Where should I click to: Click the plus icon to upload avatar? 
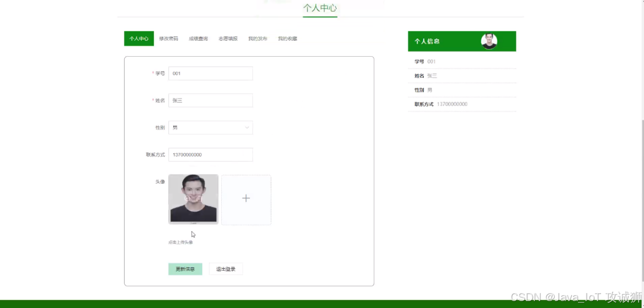pyautogui.click(x=246, y=199)
